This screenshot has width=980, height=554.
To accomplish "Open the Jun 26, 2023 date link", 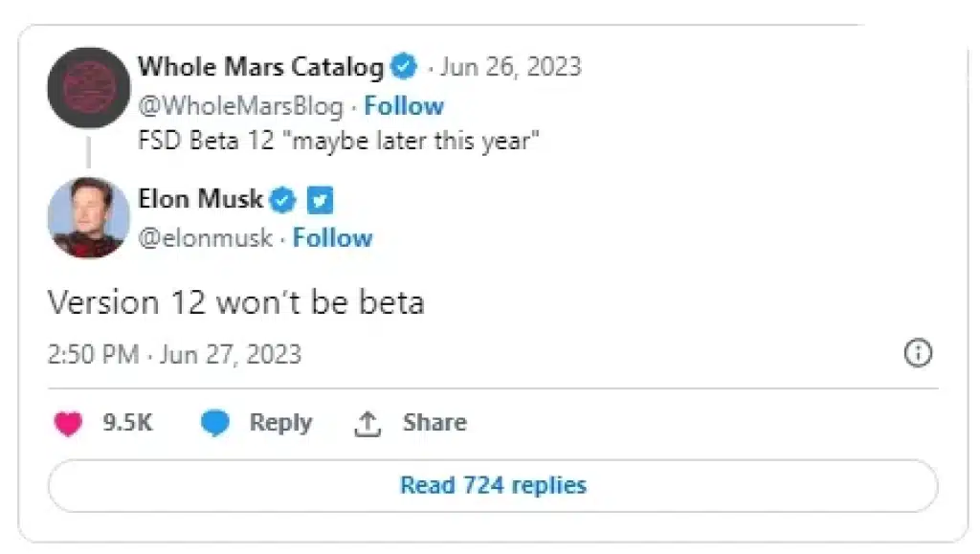I will click(x=511, y=67).
